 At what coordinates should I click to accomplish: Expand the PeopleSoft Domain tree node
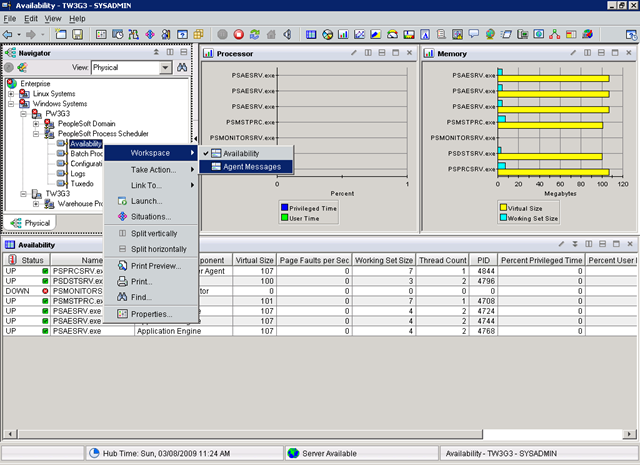coord(36,124)
